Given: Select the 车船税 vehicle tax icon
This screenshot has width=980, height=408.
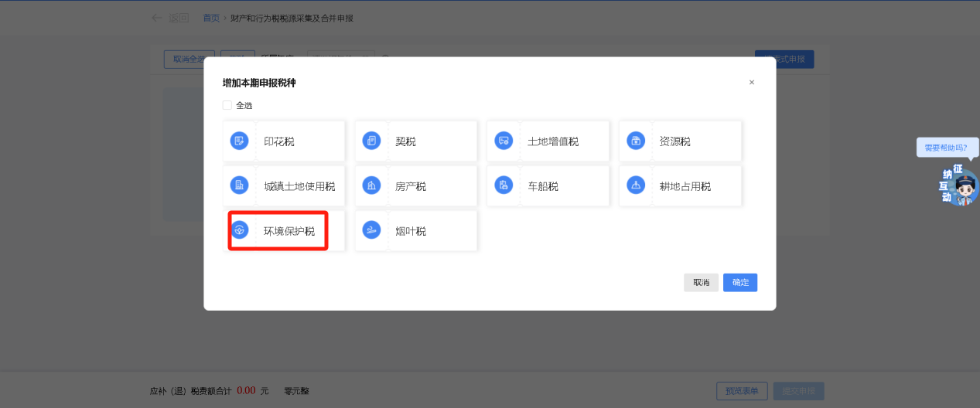Looking at the screenshot, I should (504, 185).
